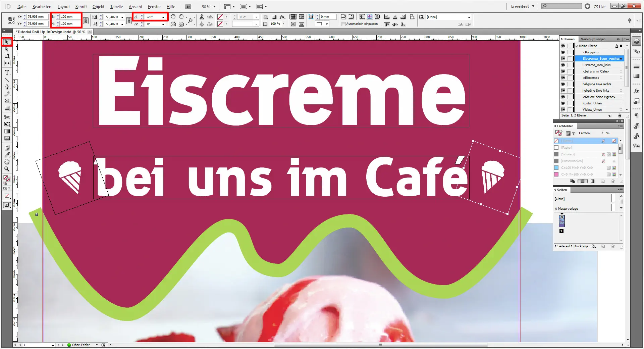Select the Zoom tool
Screen dimensions: 644x349
click(x=7, y=169)
